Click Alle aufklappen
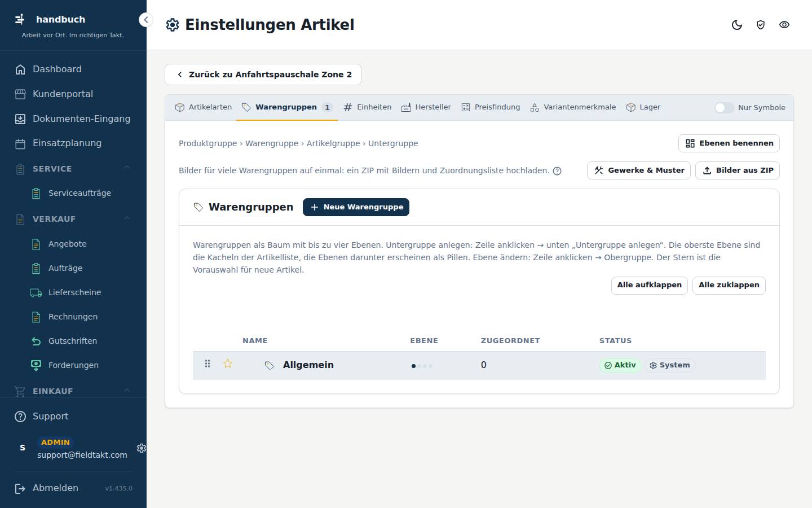Screen dimensions: 812x508 650,285
